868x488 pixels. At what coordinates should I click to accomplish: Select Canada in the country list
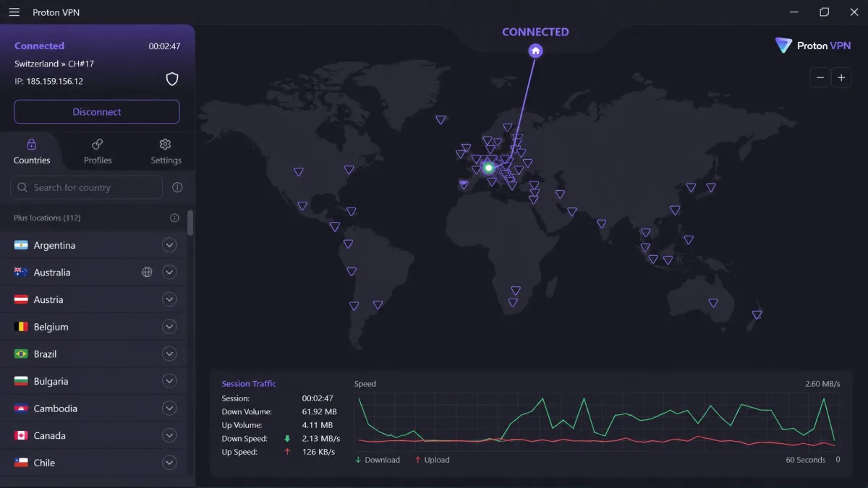coord(49,435)
